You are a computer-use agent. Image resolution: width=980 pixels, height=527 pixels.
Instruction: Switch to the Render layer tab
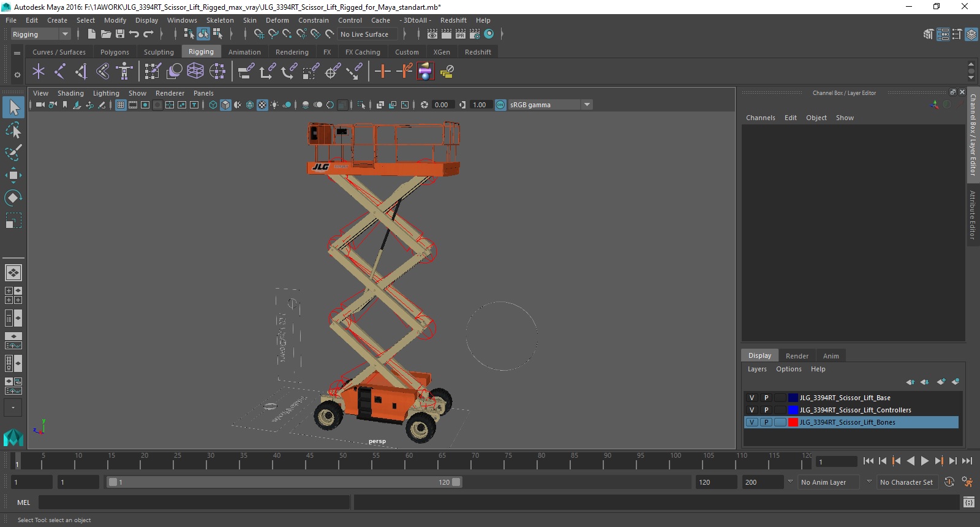(x=797, y=355)
